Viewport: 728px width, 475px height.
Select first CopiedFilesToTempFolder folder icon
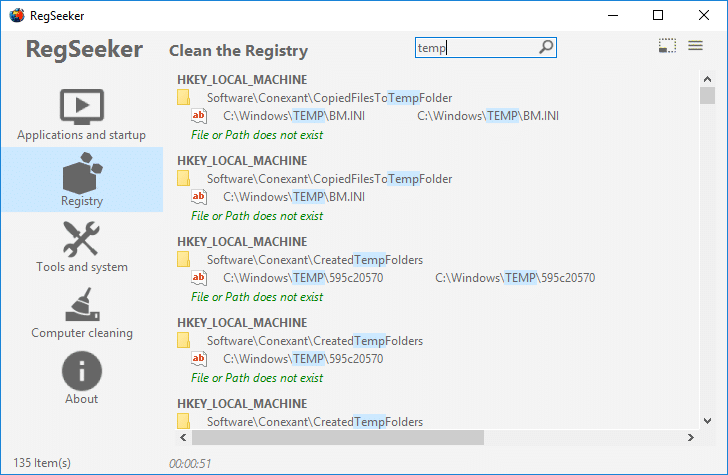[x=183, y=98]
